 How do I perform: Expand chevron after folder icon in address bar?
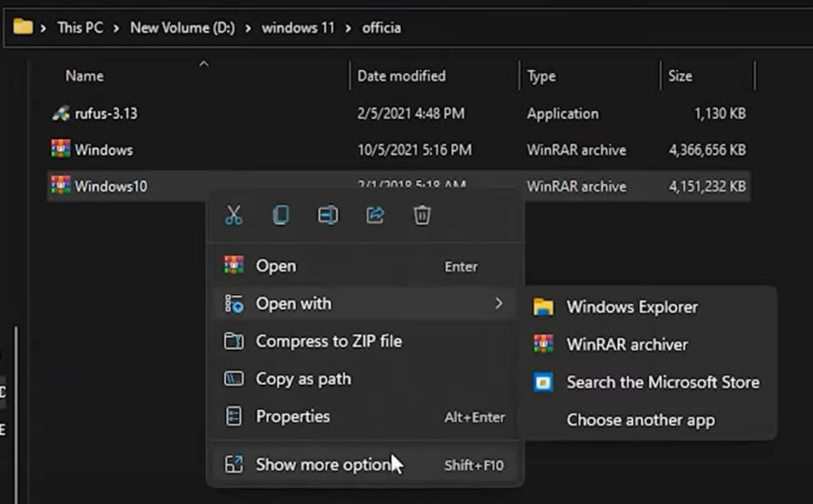click(x=43, y=28)
